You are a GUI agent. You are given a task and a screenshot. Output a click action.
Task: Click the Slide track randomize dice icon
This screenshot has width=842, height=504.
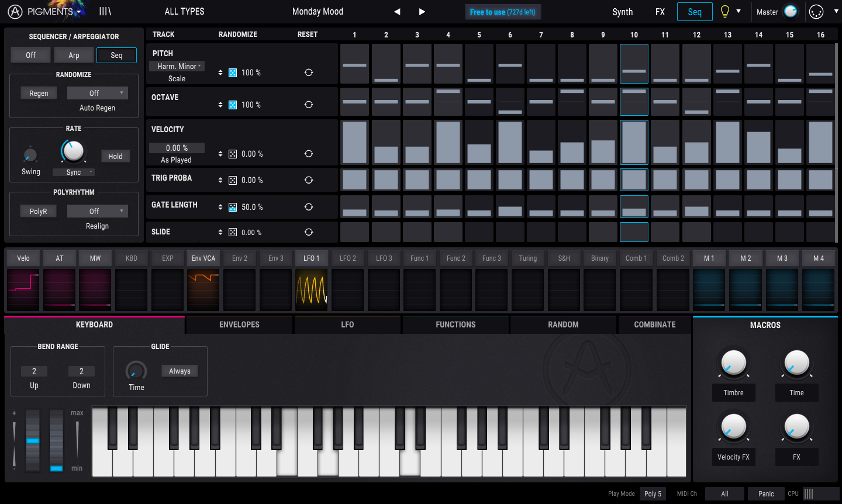233,232
